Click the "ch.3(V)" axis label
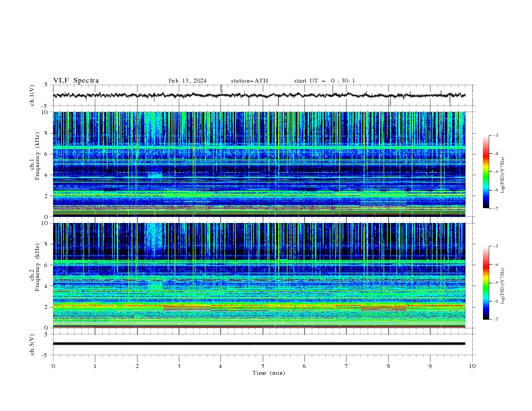 pos(32,345)
